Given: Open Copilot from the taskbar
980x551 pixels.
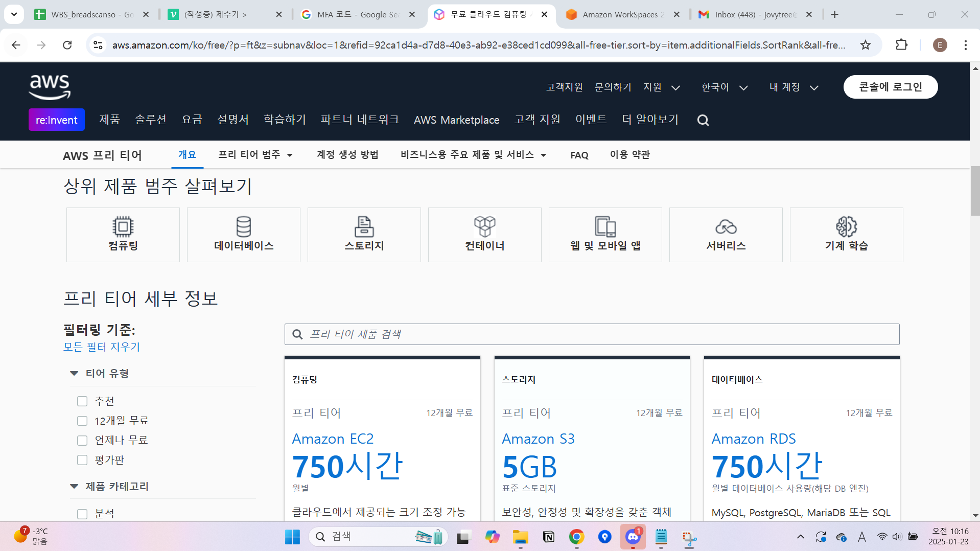Looking at the screenshot, I should point(492,537).
